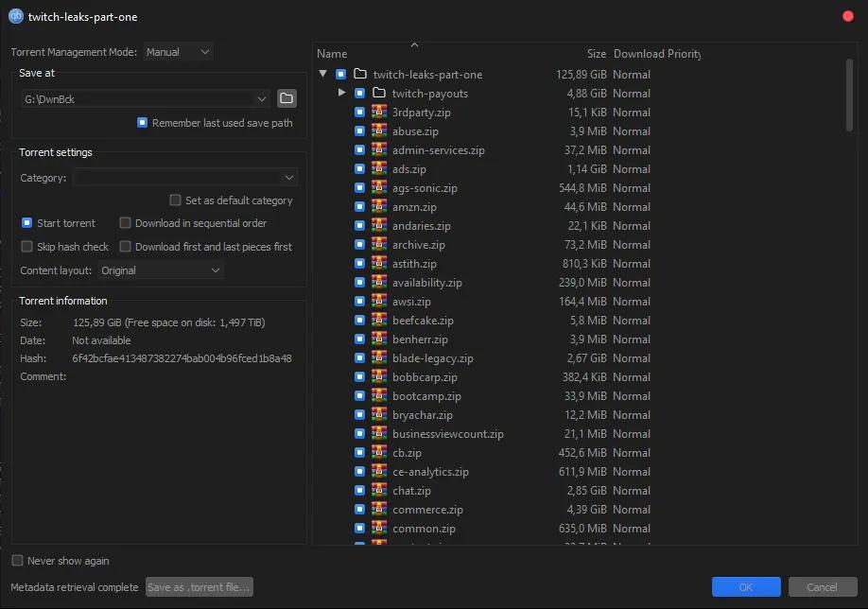Click Normal priority of chat.zip

tap(631, 490)
